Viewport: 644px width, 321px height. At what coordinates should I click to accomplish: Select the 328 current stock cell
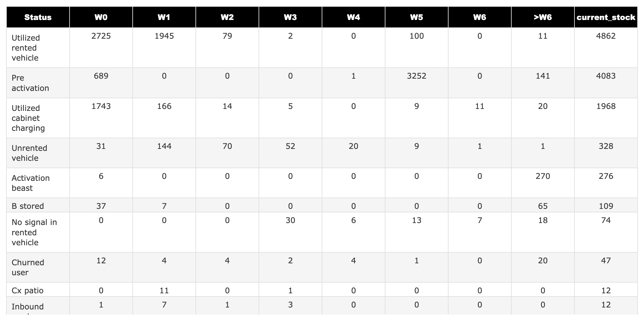coord(606,146)
